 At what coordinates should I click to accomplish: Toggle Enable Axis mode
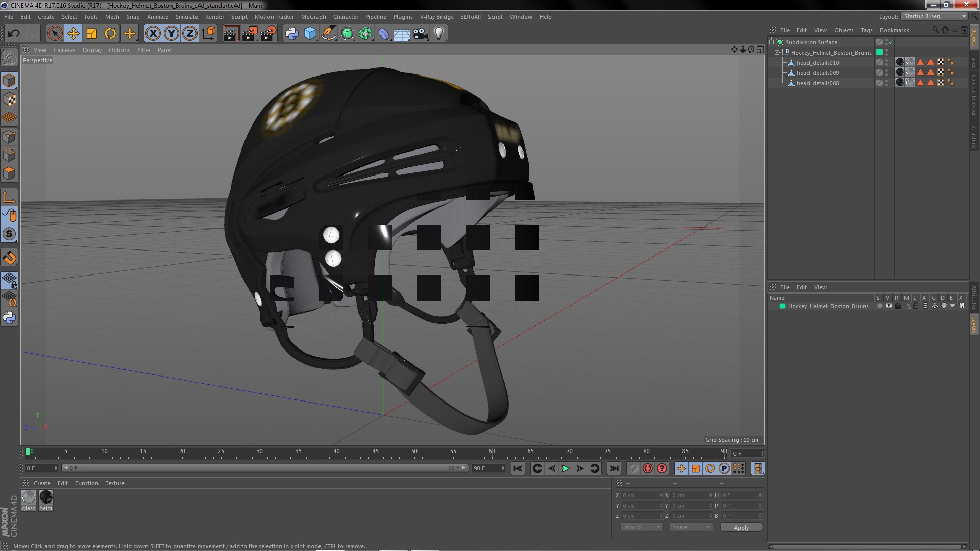click(9, 197)
